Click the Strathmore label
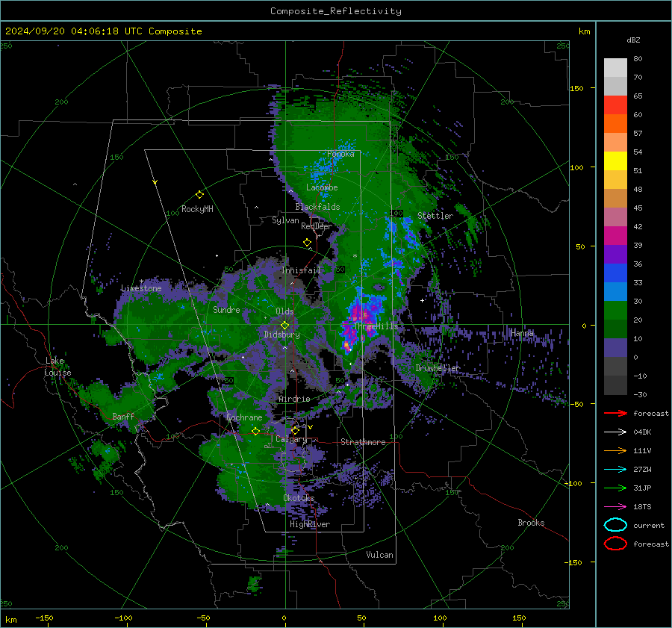This screenshot has width=672, height=628. [363, 442]
